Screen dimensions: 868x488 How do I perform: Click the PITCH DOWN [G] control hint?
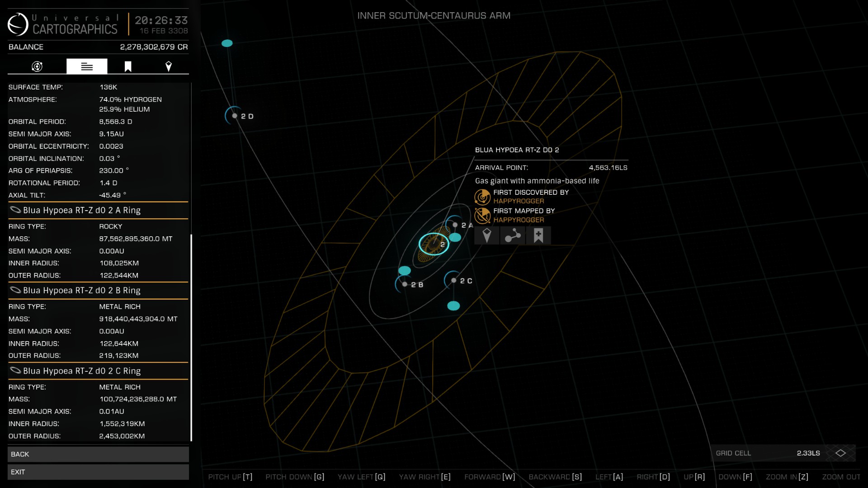pyautogui.click(x=295, y=477)
